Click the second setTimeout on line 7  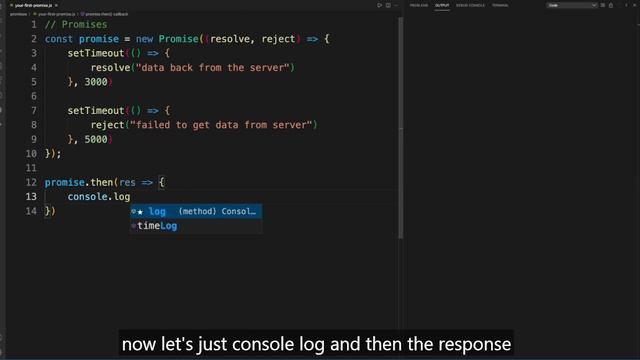click(96, 111)
